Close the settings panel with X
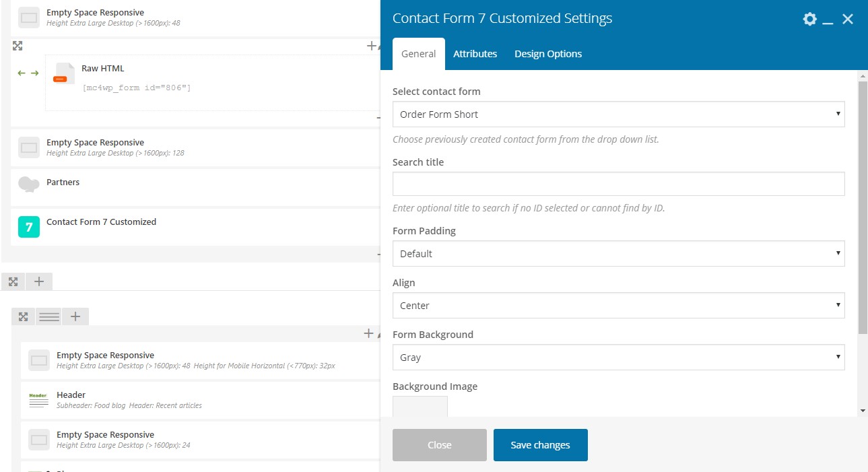 click(848, 19)
